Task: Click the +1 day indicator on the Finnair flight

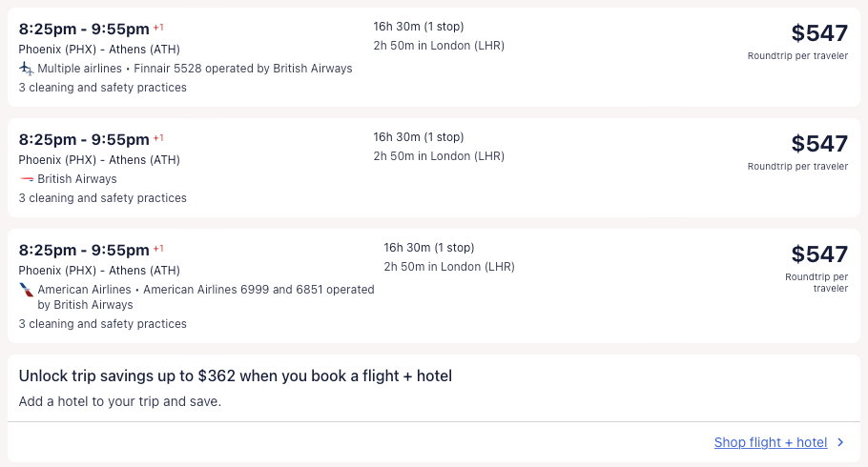Action: (158, 28)
